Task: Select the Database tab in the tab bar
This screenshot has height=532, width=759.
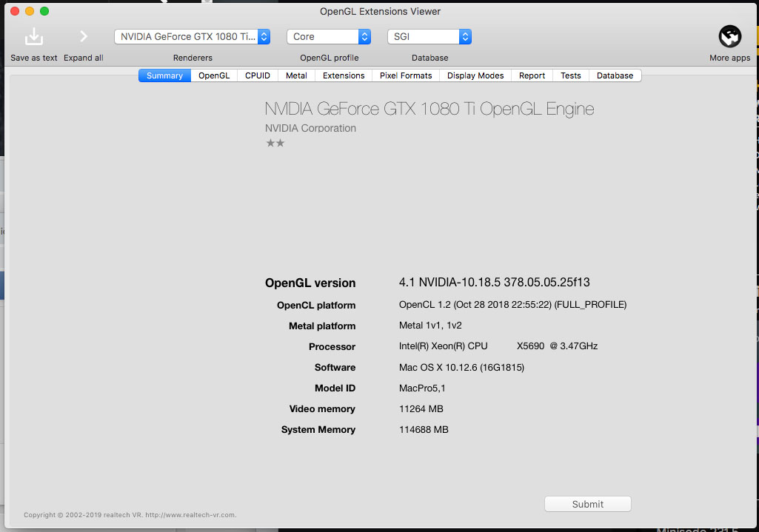Action: (615, 75)
